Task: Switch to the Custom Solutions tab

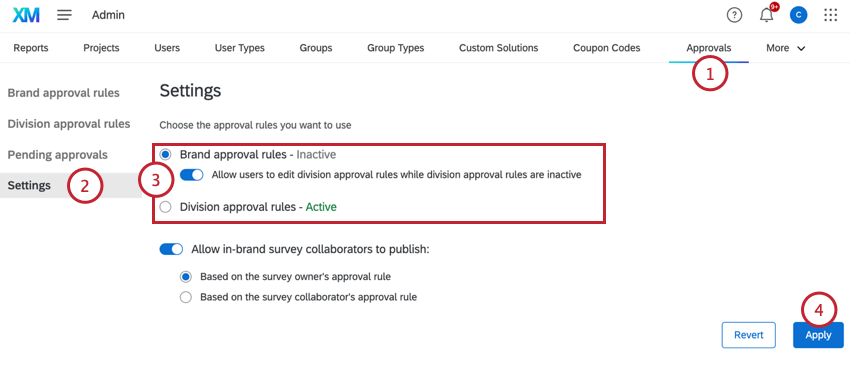Action: [499, 48]
